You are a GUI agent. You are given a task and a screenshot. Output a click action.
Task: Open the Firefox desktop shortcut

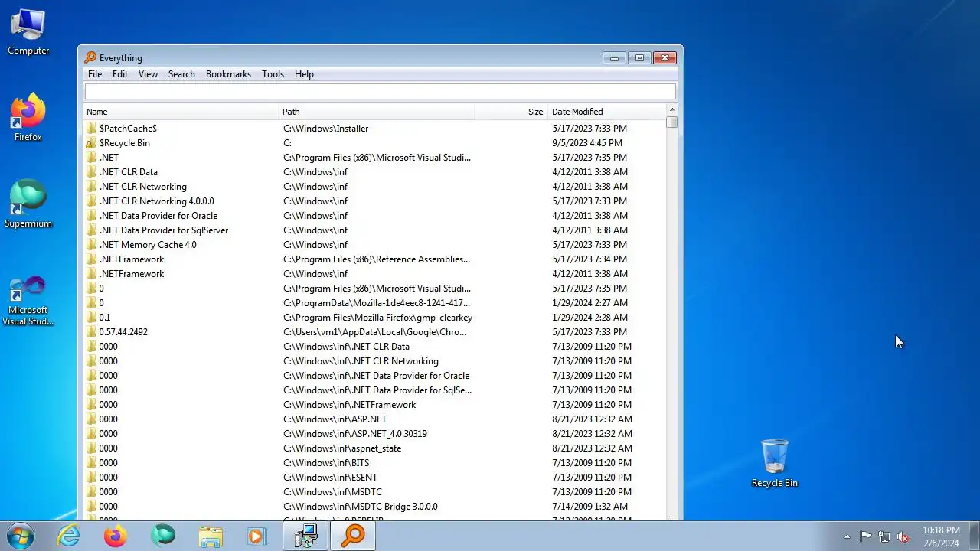[28, 117]
